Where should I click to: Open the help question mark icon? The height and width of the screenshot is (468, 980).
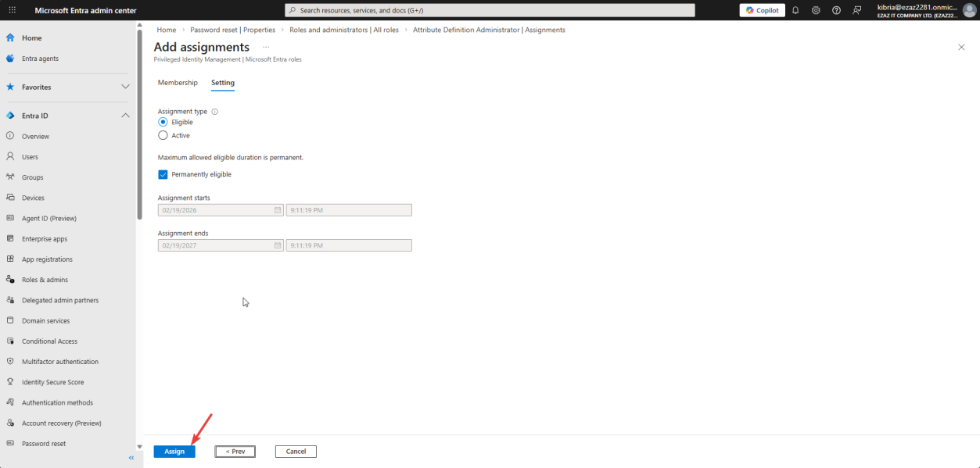836,10
